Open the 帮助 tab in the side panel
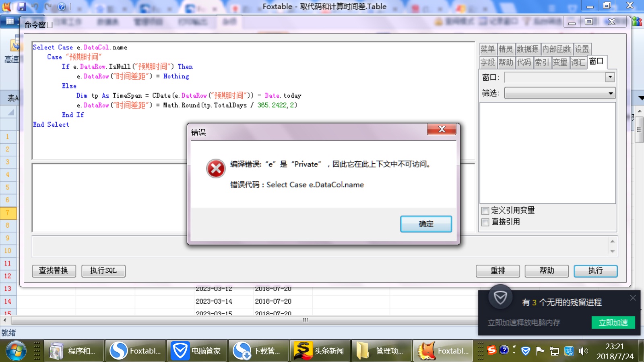Viewport: 644px width, 362px height. (x=506, y=62)
